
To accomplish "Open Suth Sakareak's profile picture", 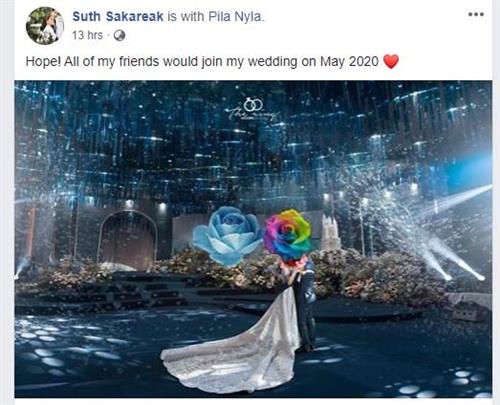I will pyautogui.click(x=45, y=26).
